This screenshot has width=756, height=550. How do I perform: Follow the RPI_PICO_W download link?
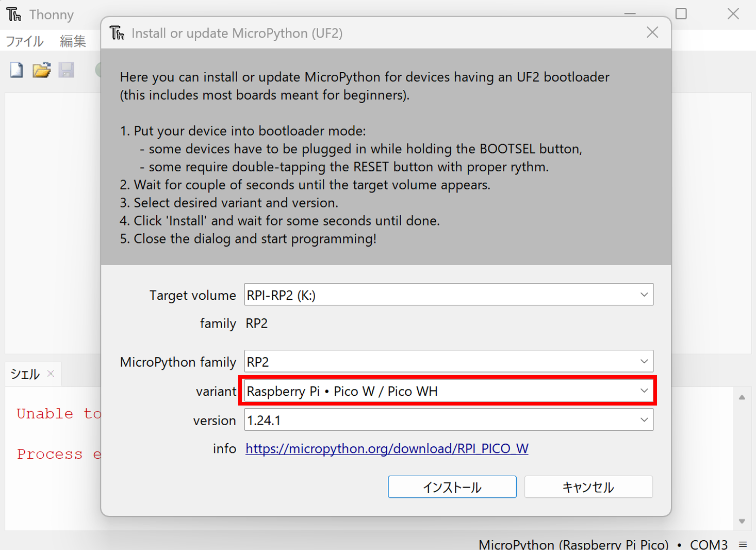point(387,448)
